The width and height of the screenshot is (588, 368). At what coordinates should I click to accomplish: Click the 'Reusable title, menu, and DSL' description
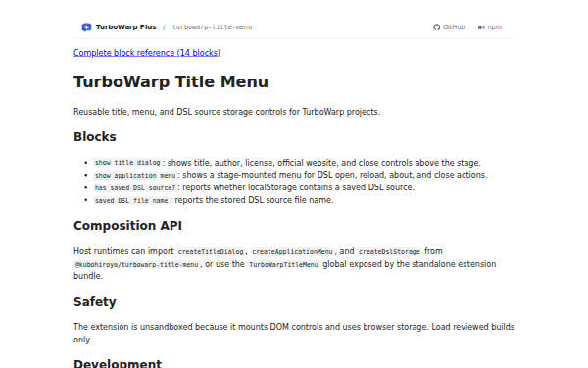(227, 112)
